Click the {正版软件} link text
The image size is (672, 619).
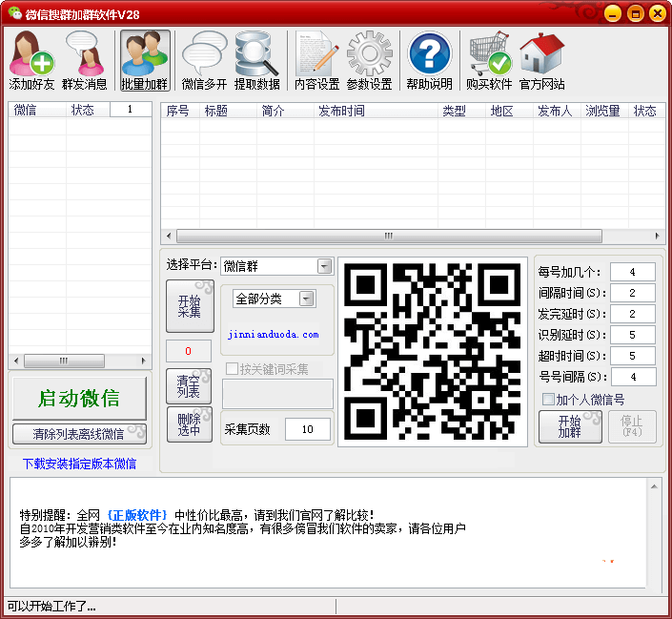(136, 515)
